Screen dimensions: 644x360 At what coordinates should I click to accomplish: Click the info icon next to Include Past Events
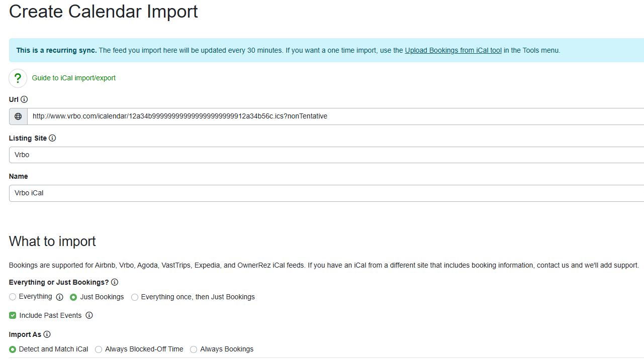point(89,315)
